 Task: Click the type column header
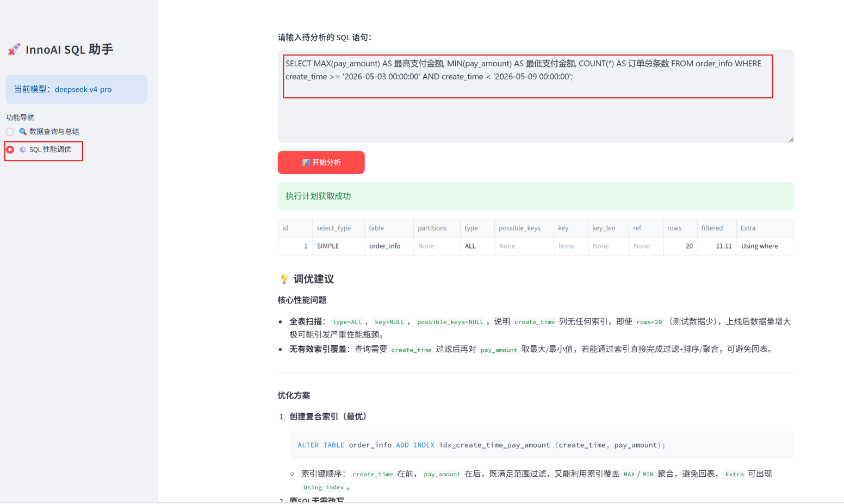pyautogui.click(x=477, y=228)
